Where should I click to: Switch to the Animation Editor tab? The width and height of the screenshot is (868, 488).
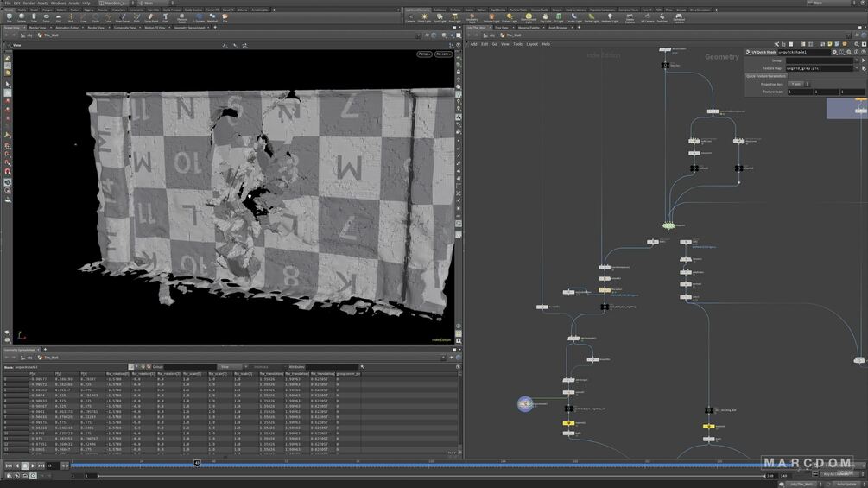click(x=67, y=28)
